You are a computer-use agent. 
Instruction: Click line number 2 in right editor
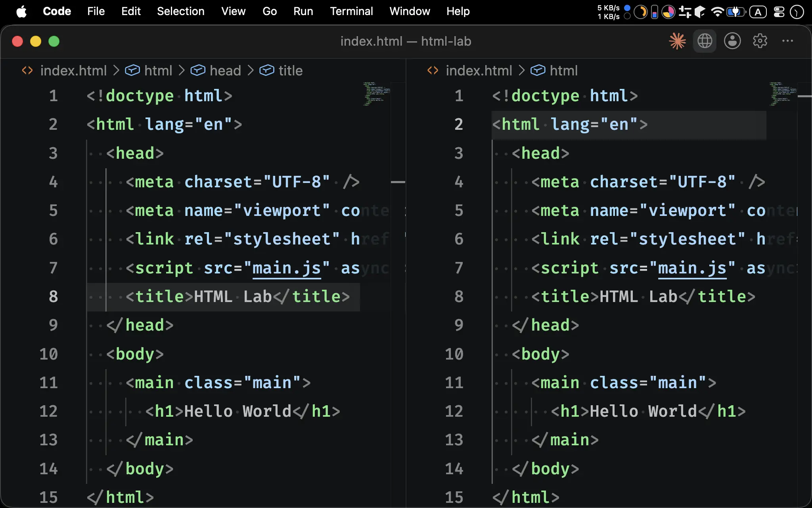(x=459, y=125)
